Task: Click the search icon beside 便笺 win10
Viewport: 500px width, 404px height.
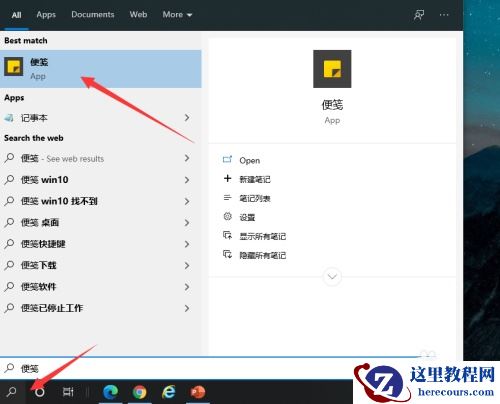Action: [9, 180]
